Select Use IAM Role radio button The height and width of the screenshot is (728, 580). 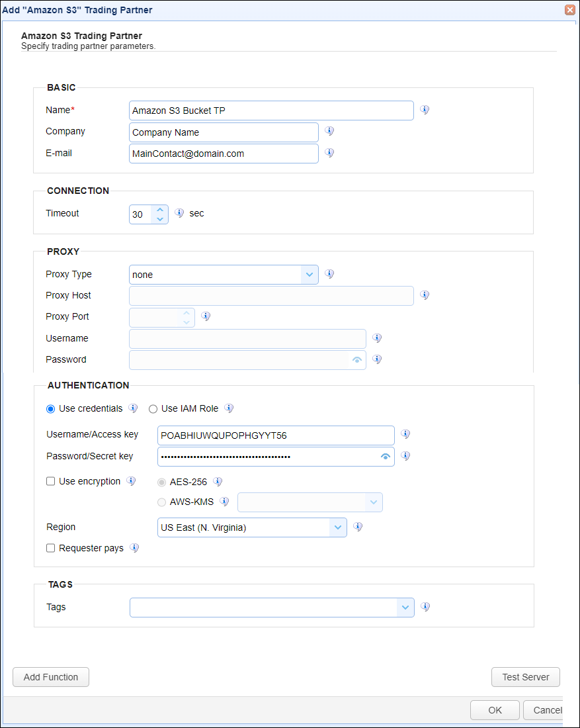[x=153, y=409]
